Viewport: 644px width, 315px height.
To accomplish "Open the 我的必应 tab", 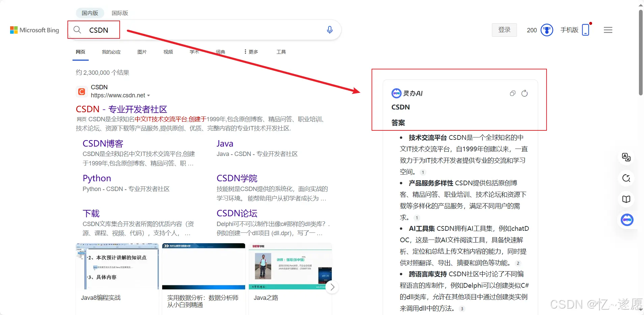I will coord(111,52).
